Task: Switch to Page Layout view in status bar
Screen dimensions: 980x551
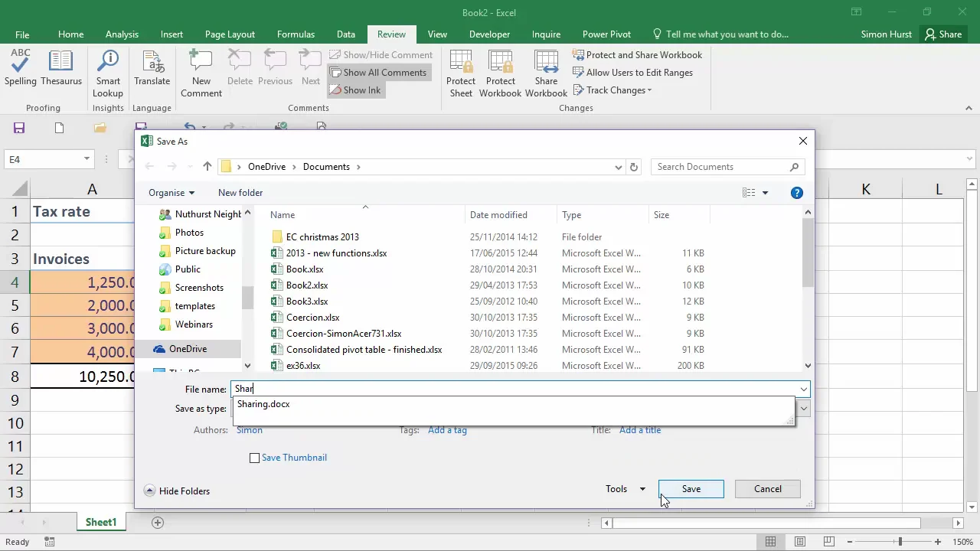Action: pyautogui.click(x=800, y=542)
